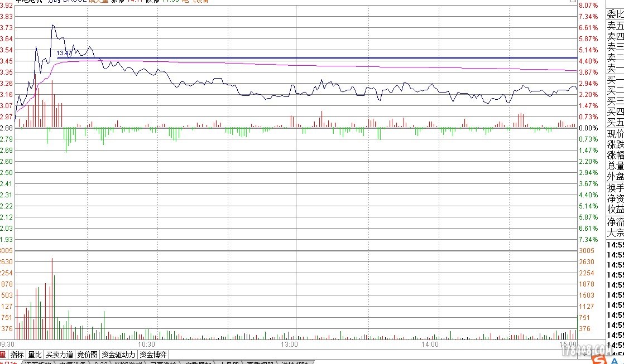Click the 0.00% percentage axis label
This screenshot has width=624, height=364.
click(x=589, y=128)
